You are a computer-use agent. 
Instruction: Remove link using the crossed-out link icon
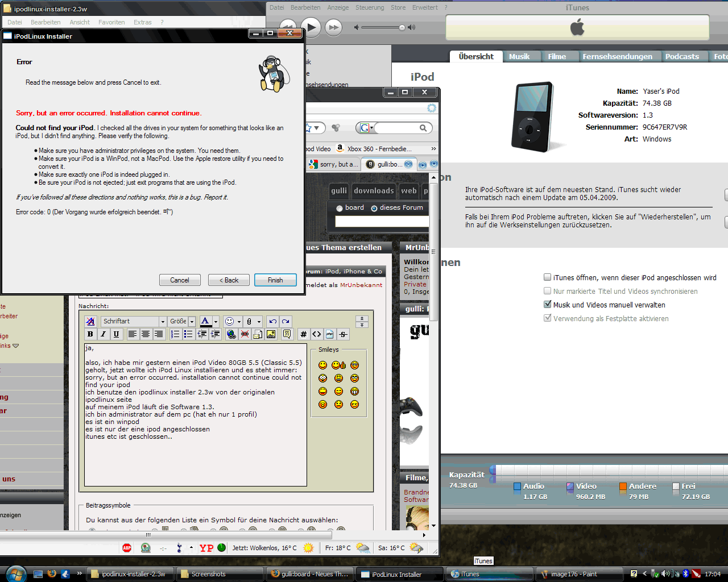pos(245,334)
